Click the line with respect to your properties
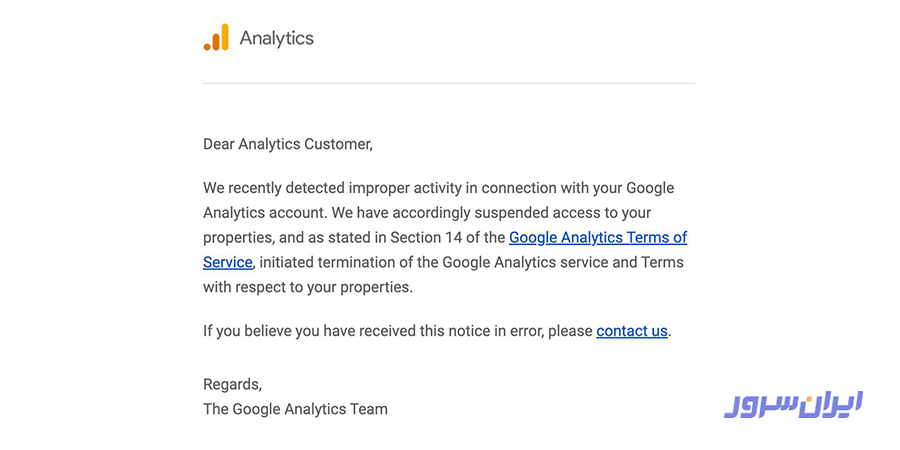Image resolution: width=900 pixels, height=450 pixels. pyautogui.click(x=308, y=287)
